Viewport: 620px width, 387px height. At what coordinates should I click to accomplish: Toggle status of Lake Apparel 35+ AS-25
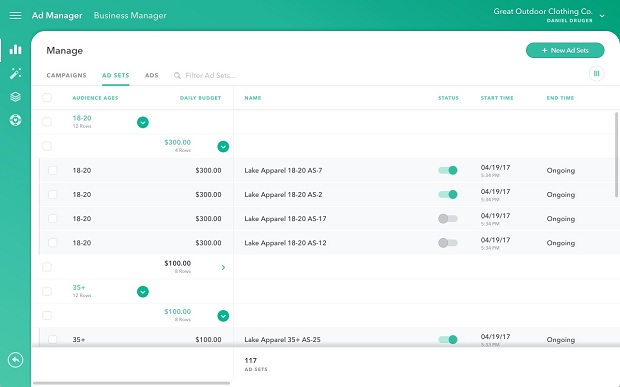[x=448, y=340]
